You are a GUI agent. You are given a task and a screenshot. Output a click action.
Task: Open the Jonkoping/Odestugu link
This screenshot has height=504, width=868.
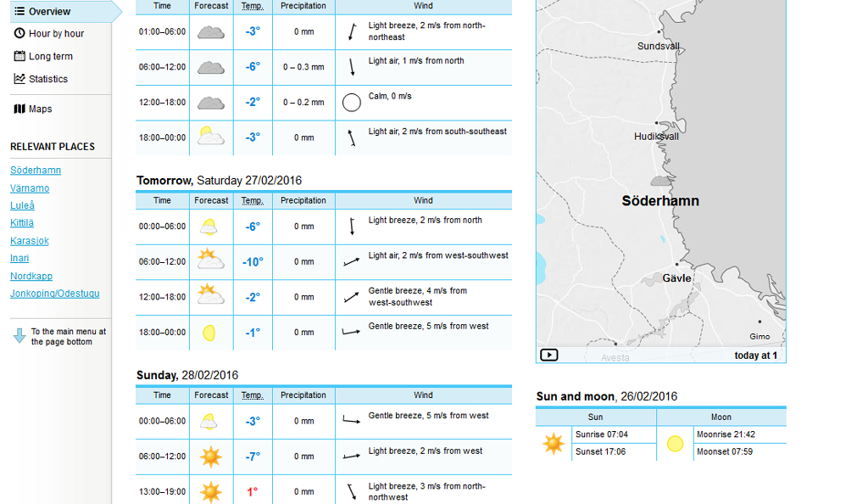pyautogui.click(x=55, y=294)
